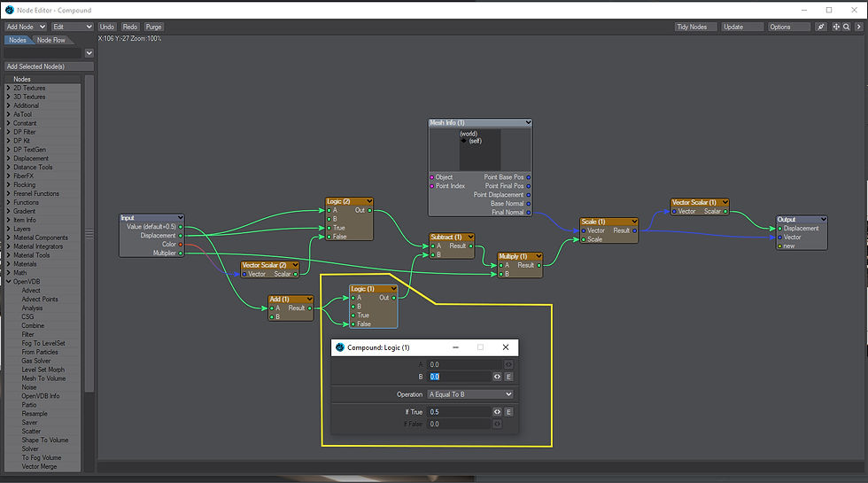Click the B value slider arrows button
The height and width of the screenshot is (483, 868).
(497, 377)
